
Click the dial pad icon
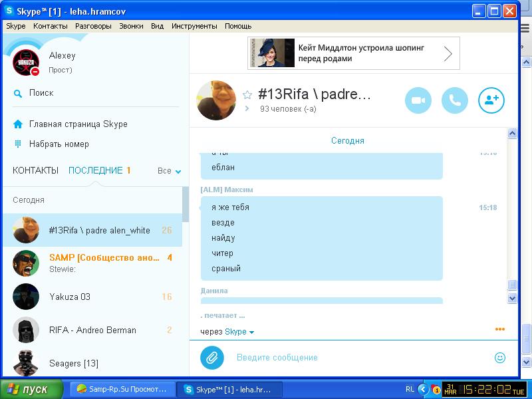point(18,144)
